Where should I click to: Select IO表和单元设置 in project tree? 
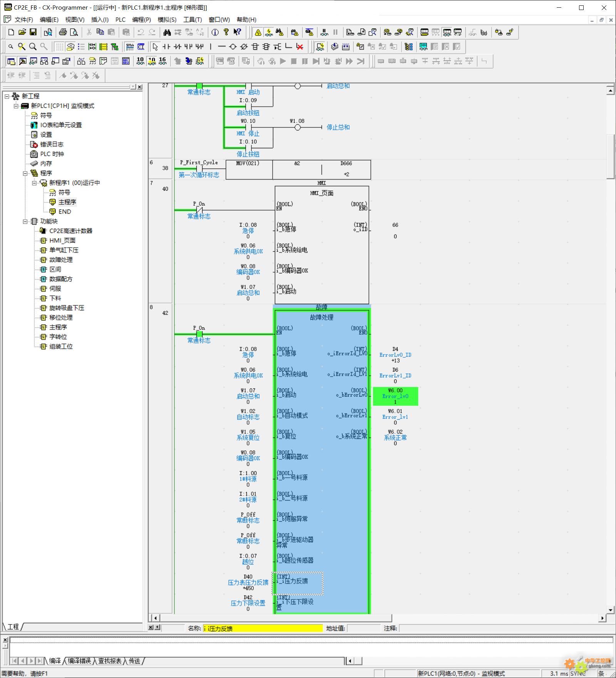61,125
